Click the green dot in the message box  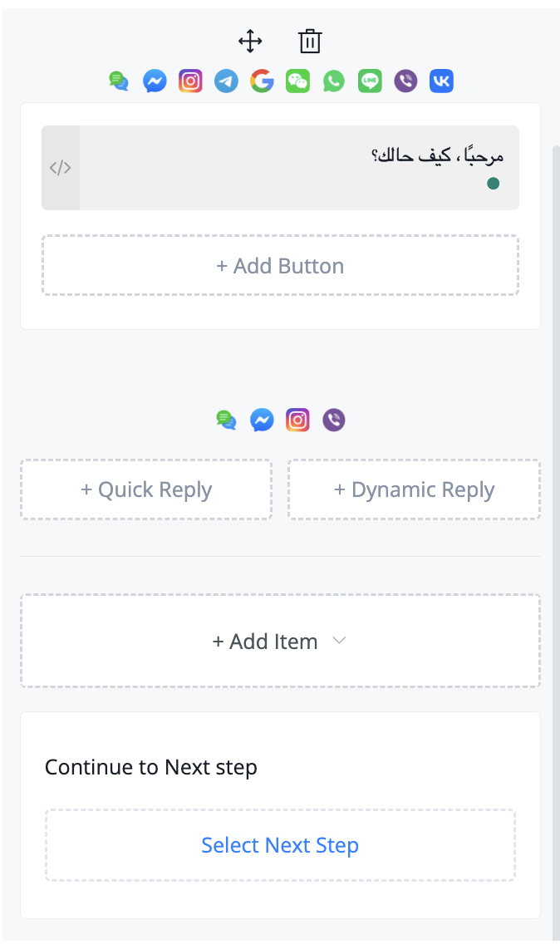[493, 184]
